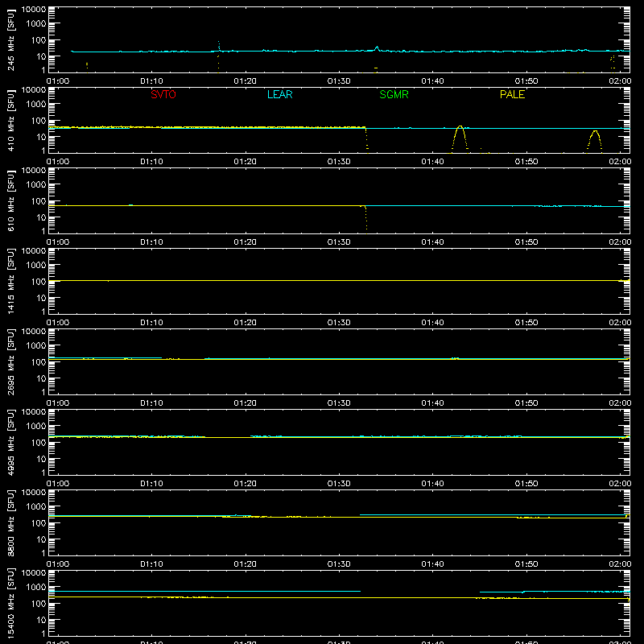Screen dimensions: 644x644
Task: Click the 01:40 time label under 1415 MHz panel
Action: [x=432, y=323]
